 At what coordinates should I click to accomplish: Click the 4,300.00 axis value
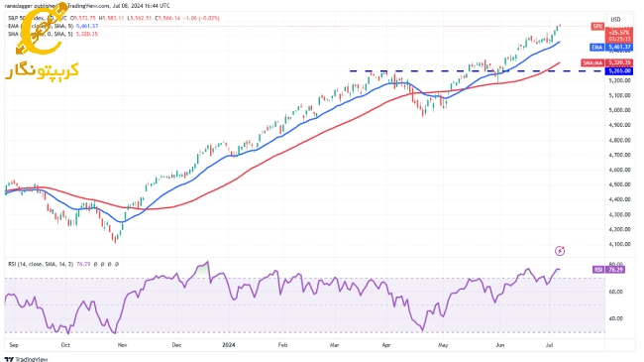click(620, 215)
